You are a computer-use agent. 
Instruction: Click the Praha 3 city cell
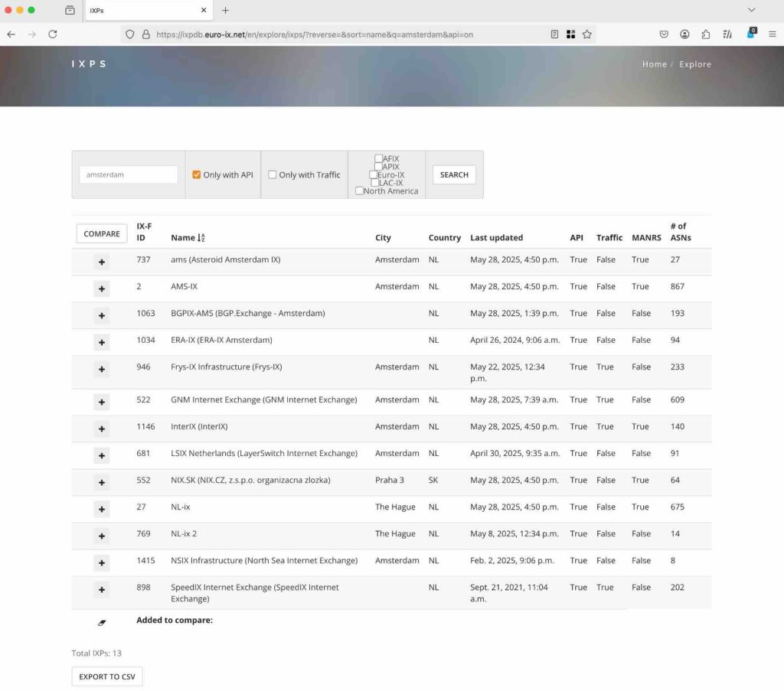click(x=390, y=480)
